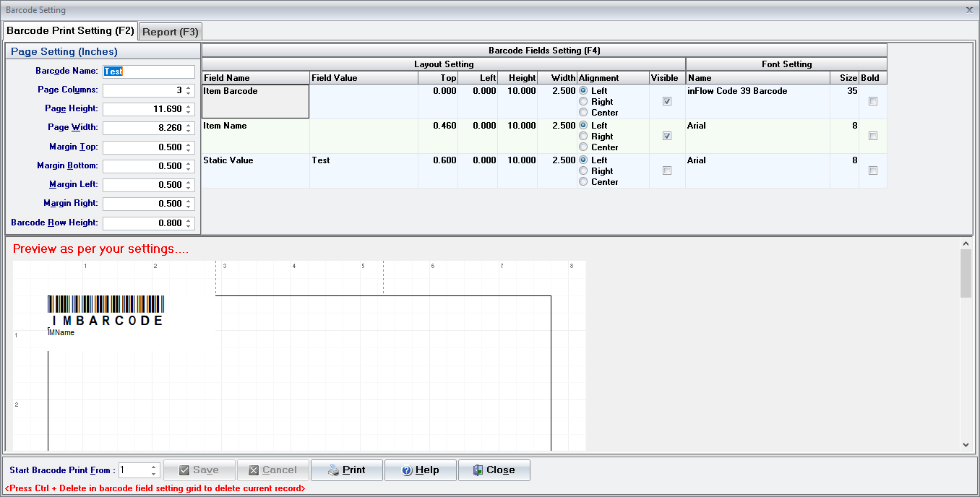Click the Field Value column header
980x497 pixels.
(364, 78)
